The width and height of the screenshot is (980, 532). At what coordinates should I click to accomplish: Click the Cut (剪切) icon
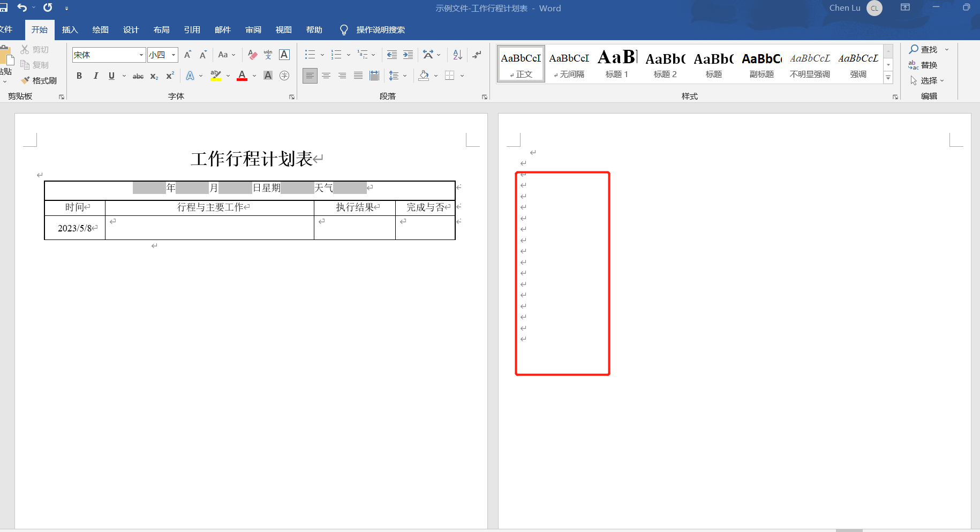pyautogui.click(x=25, y=49)
